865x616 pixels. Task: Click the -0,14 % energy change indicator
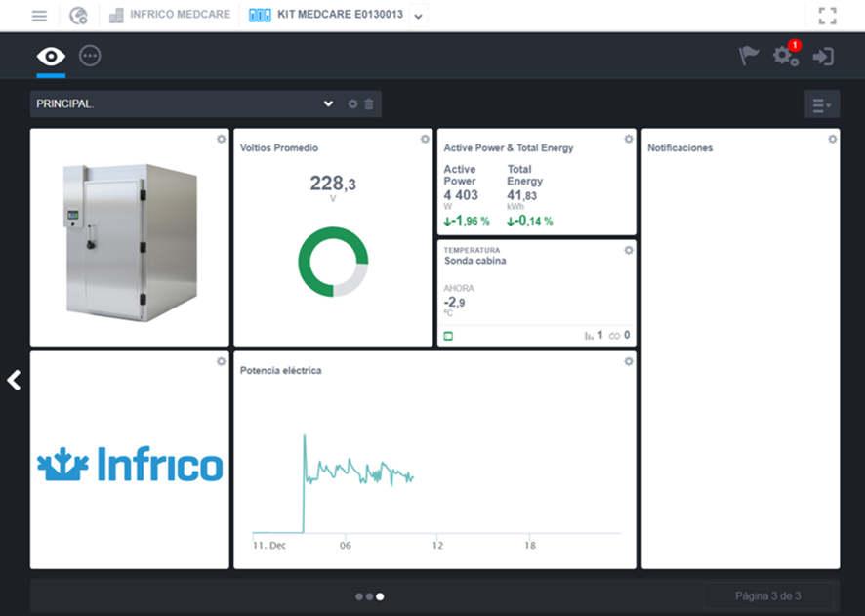[529, 221]
